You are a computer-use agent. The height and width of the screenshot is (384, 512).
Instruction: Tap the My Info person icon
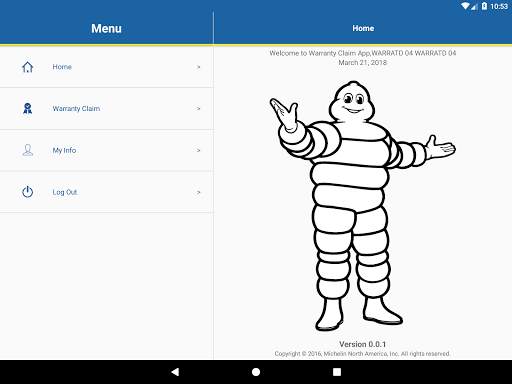click(x=28, y=150)
